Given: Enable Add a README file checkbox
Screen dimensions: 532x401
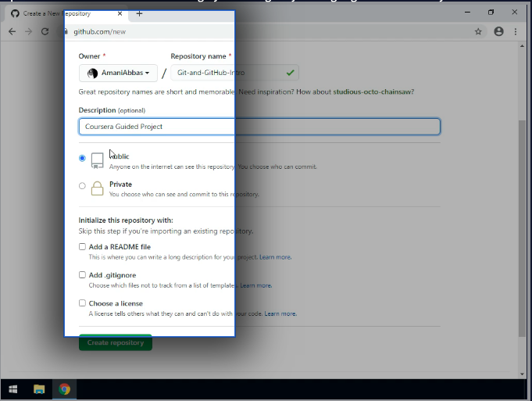Looking at the screenshot, I should 82,246.
